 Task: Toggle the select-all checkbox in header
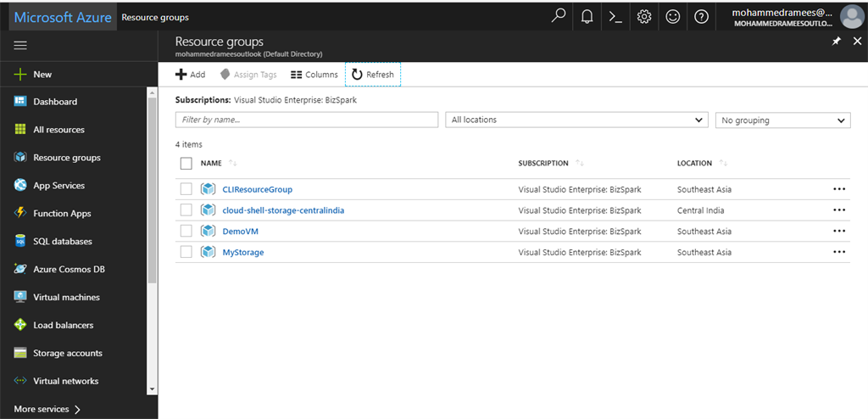[186, 163]
